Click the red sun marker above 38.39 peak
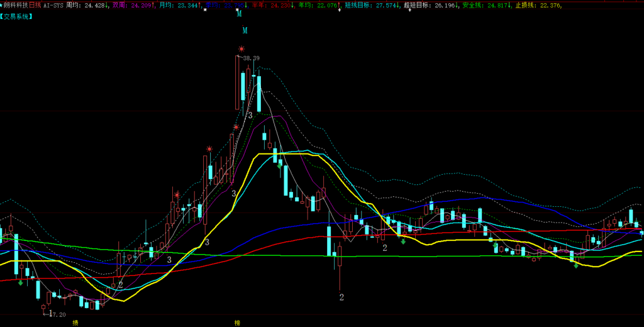The image size is (644, 327). pos(240,48)
